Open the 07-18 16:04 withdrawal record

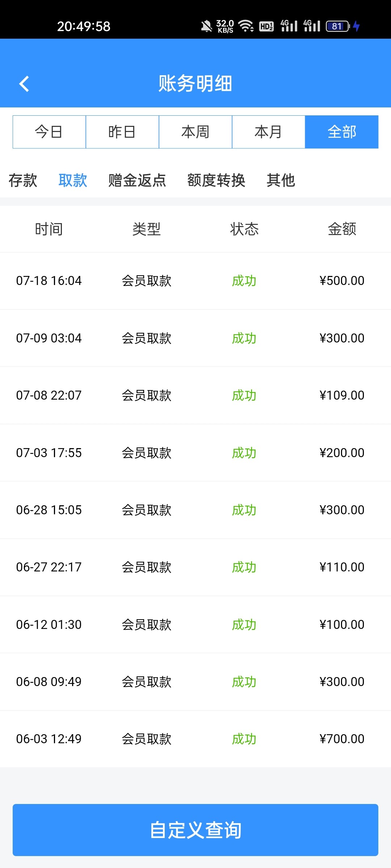[195, 281]
